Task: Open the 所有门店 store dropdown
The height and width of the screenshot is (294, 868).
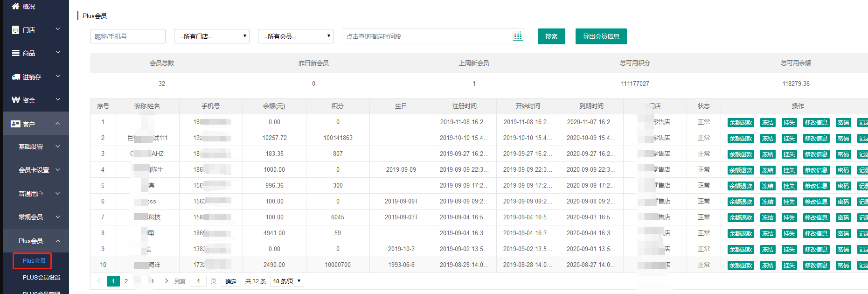Action: (x=212, y=36)
